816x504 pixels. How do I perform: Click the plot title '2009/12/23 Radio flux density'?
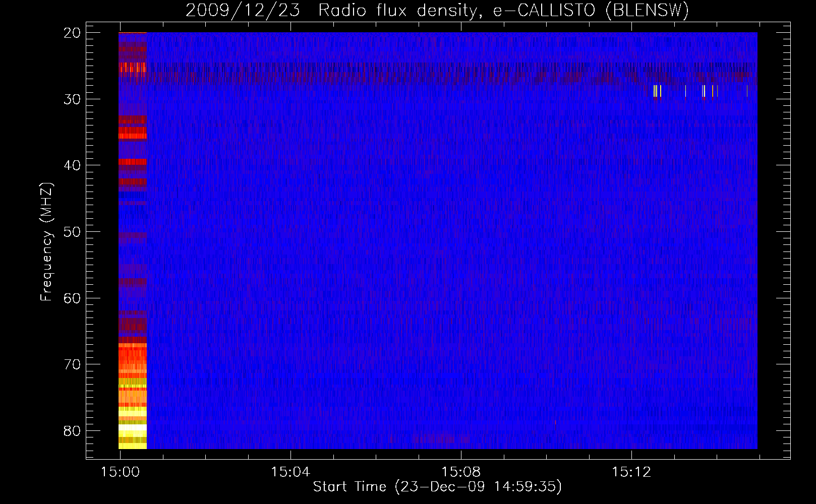pyautogui.click(x=331, y=10)
